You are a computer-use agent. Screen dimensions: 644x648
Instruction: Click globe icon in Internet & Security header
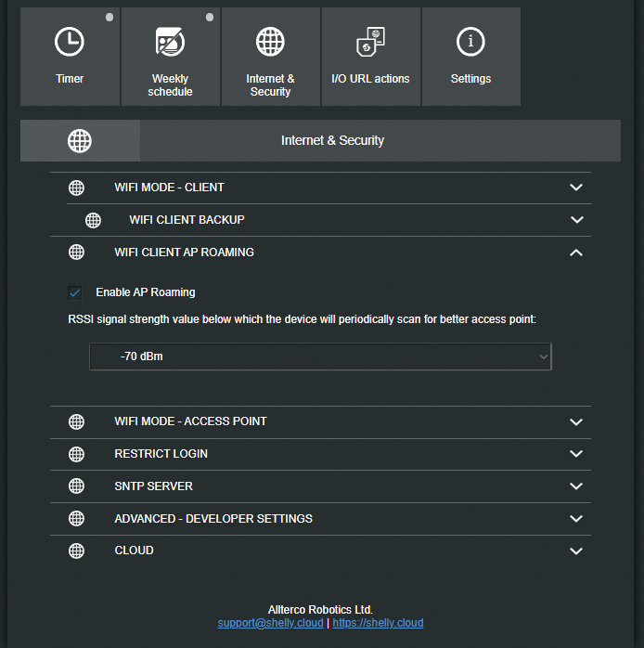(x=80, y=141)
